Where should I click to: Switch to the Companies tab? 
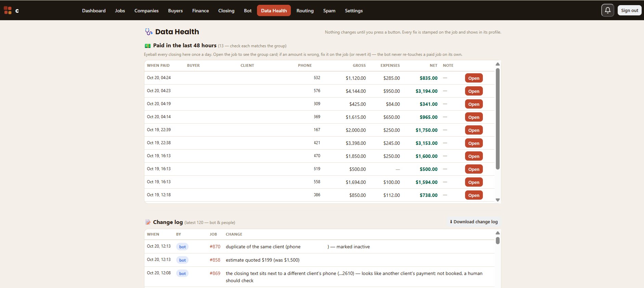coord(146,11)
